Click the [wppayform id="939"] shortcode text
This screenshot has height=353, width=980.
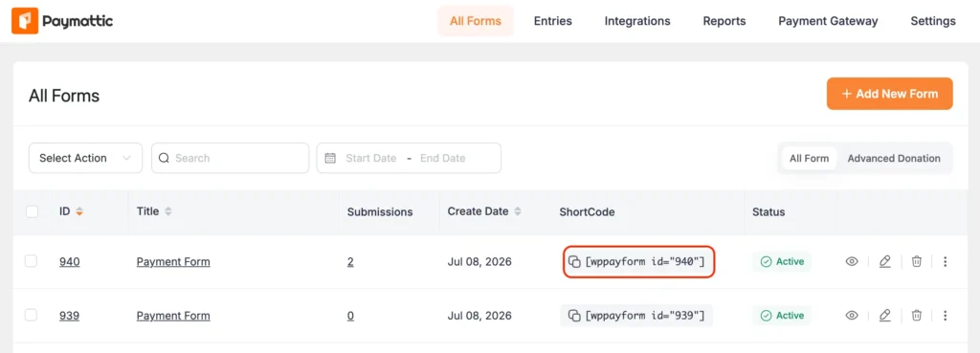click(645, 316)
